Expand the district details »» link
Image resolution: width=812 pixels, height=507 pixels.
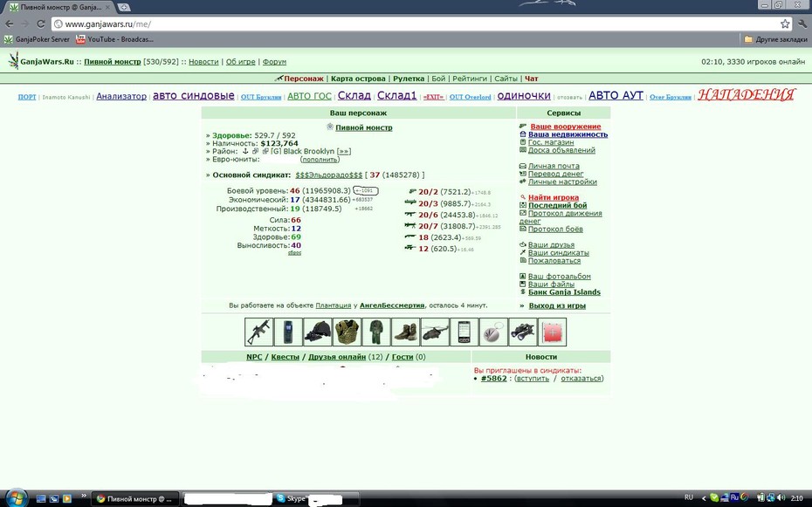[343, 152]
